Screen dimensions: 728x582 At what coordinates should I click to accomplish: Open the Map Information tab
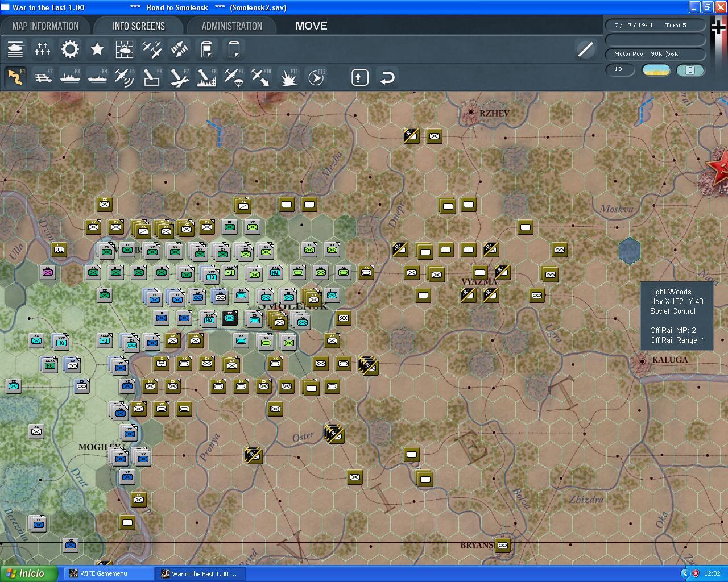(45, 26)
